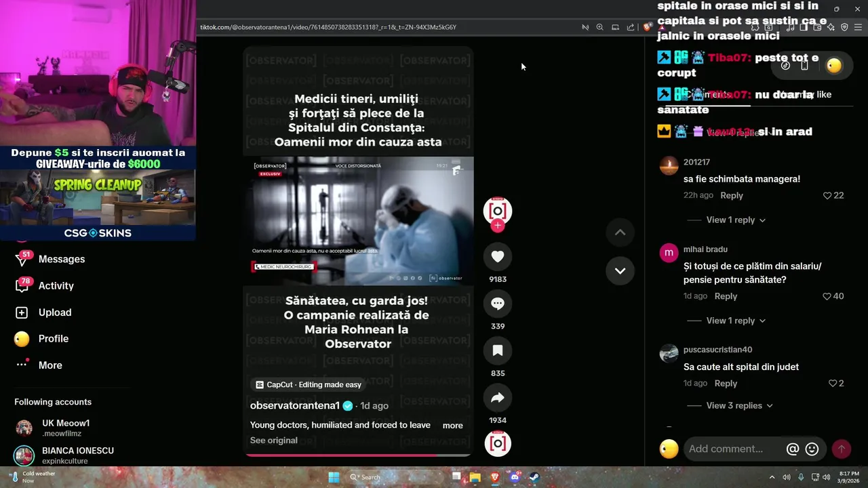
Task: Reply to mihai bradu's comment
Action: click(726, 296)
